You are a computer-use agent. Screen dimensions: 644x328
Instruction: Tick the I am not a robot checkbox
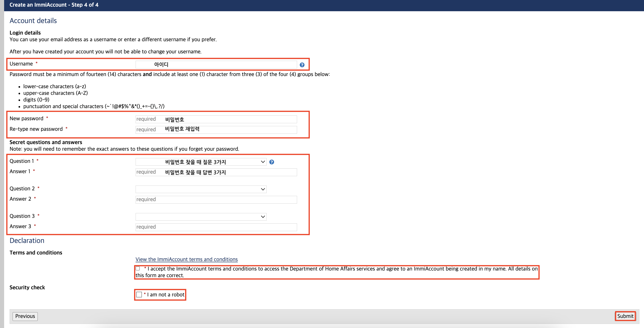point(139,295)
